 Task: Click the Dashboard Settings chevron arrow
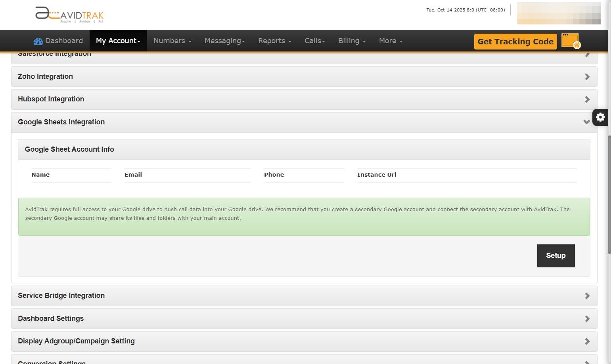(x=587, y=319)
